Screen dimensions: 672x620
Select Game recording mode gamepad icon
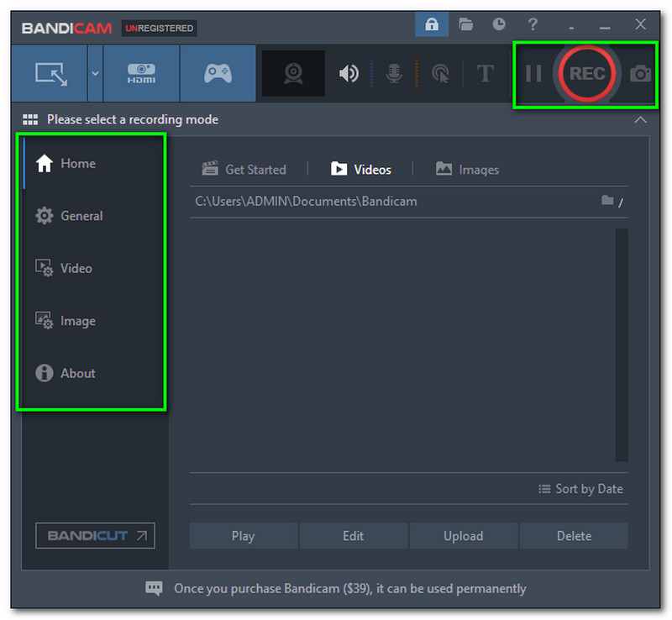(x=218, y=73)
